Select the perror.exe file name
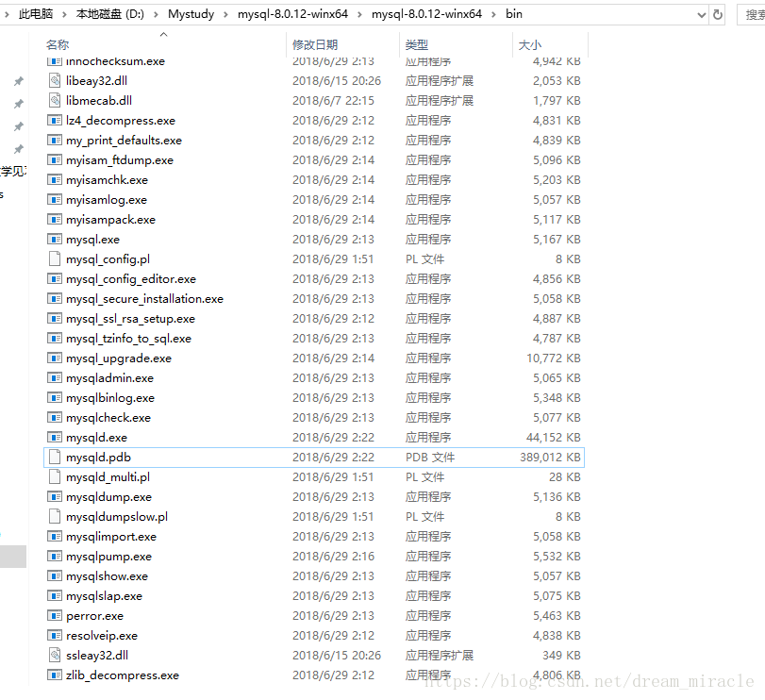The height and width of the screenshot is (700, 765). [x=94, y=616]
